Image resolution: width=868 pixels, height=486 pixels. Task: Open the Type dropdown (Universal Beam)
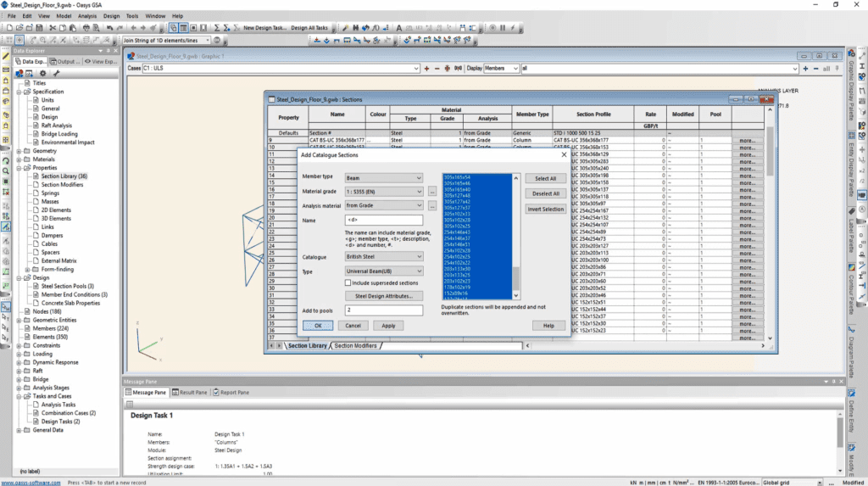[x=384, y=271]
